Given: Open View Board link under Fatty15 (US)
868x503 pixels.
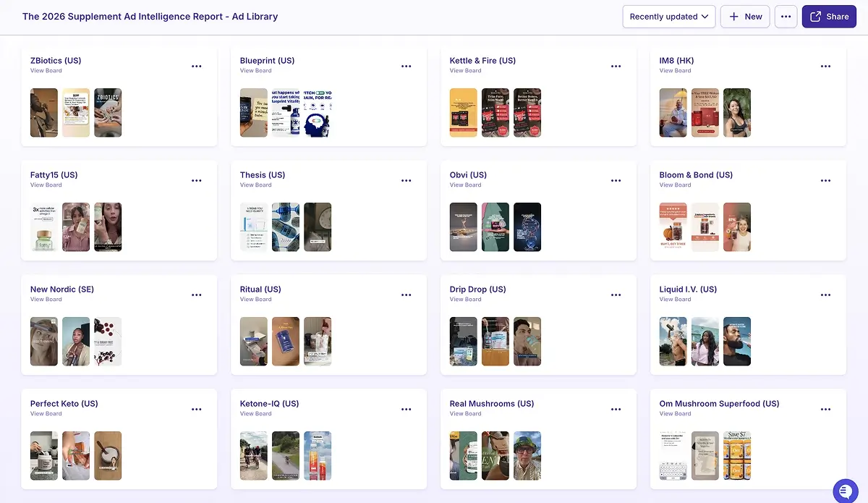Looking at the screenshot, I should 46,185.
